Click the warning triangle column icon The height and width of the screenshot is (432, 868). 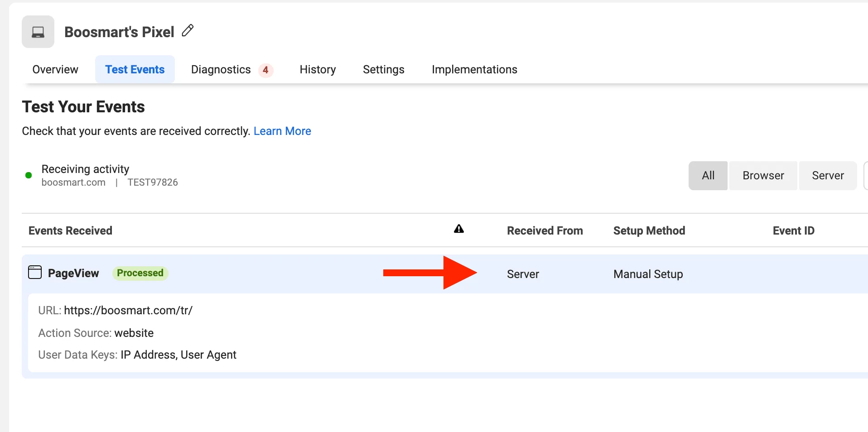(459, 229)
